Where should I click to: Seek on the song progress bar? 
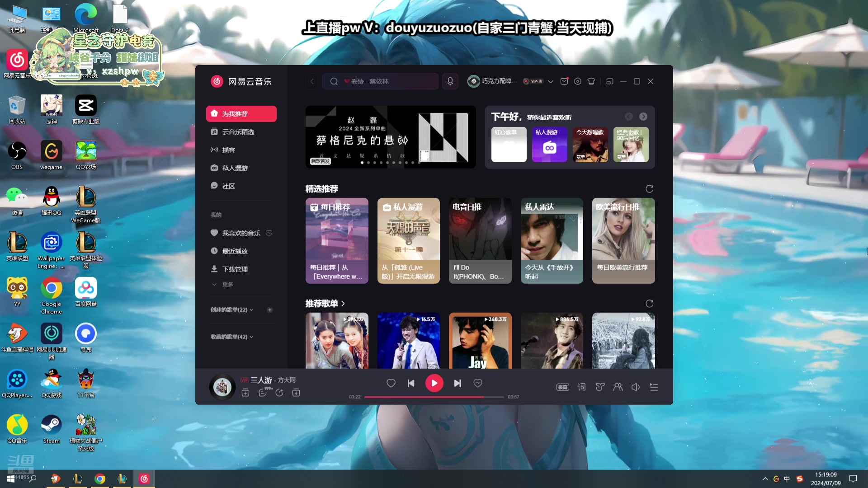coord(434,397)
